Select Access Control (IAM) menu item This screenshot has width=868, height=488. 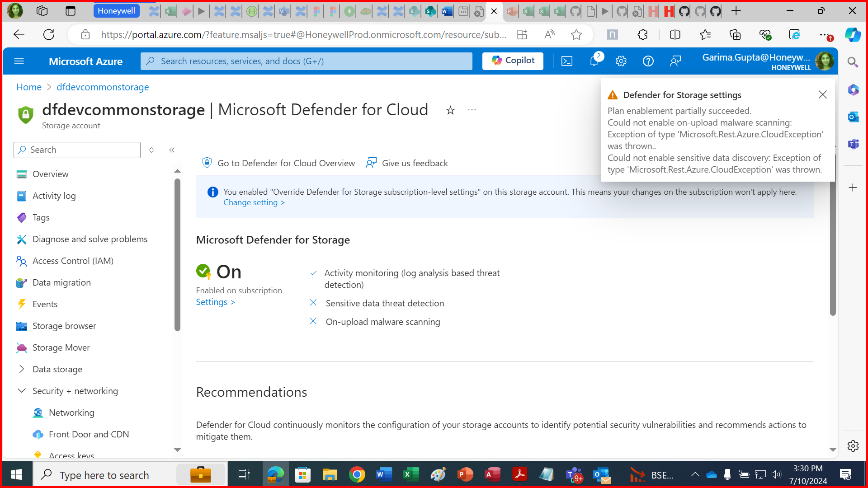coord(73,261)
